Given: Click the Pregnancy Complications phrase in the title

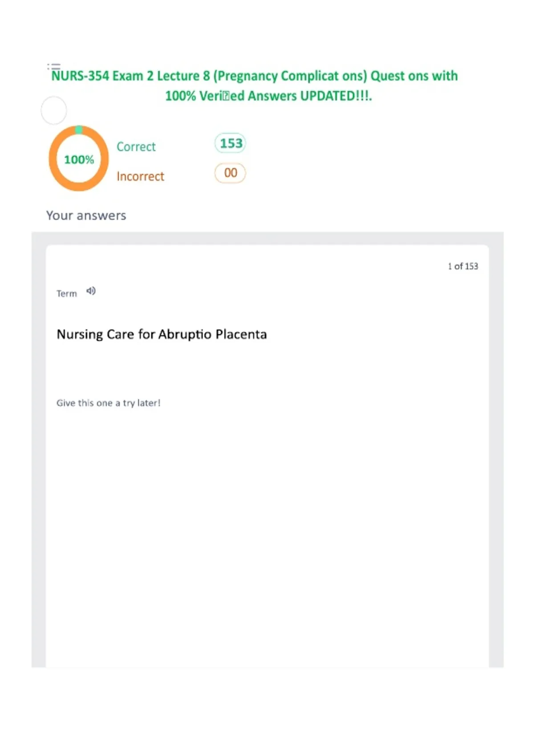Looking at the screenshot, I should tap(290, 76).
